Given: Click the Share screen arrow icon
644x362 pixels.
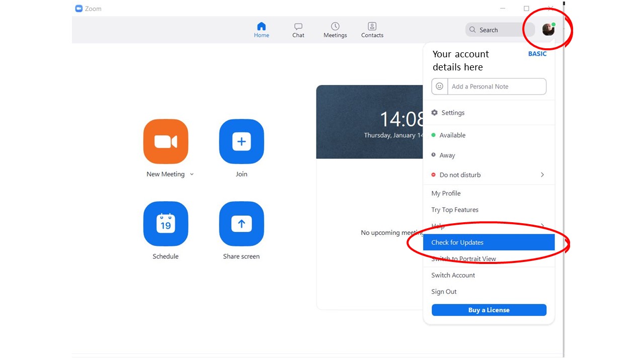Looking at the screenshot, I should click(242, 224).
